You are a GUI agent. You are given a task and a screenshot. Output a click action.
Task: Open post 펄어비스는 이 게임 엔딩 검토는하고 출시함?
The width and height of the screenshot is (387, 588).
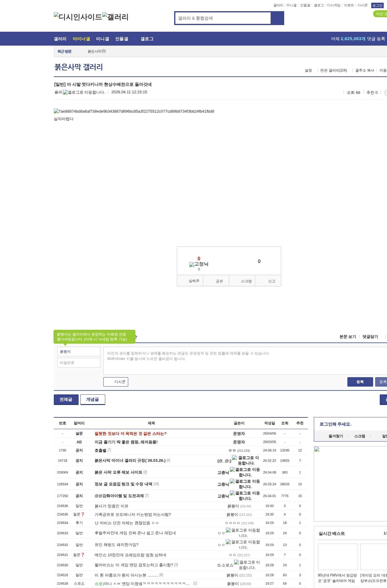134,565
